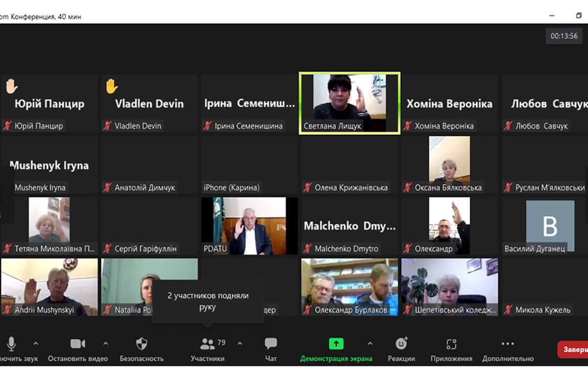Open the Реакции emoji menu
Screen dimensions: 588x392
point(401,344)
